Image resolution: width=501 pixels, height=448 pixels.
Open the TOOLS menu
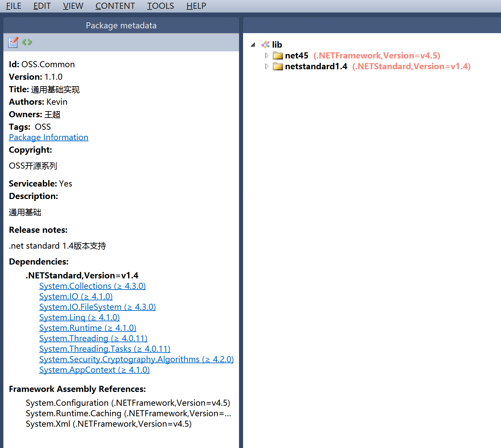[161, 6]
